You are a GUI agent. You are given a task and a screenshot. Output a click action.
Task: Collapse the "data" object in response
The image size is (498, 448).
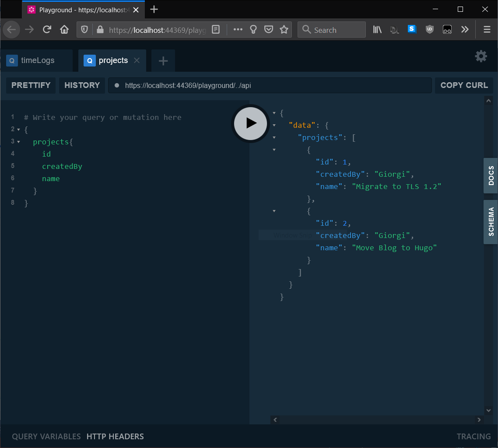274,125
